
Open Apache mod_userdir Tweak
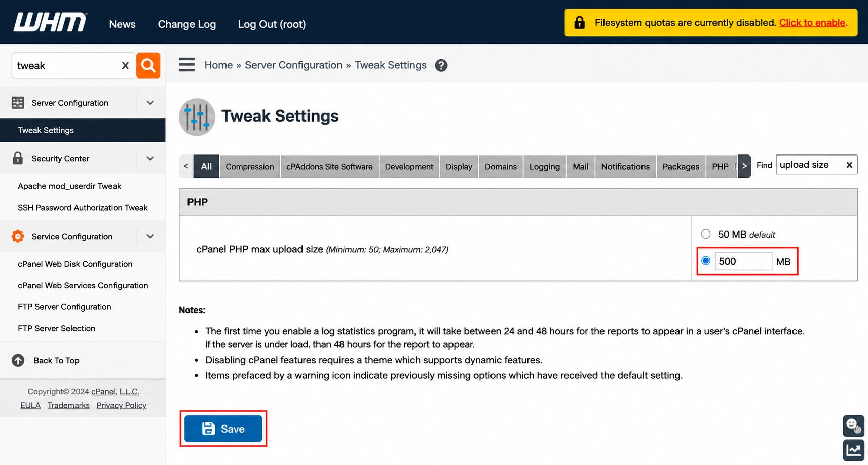69,186
